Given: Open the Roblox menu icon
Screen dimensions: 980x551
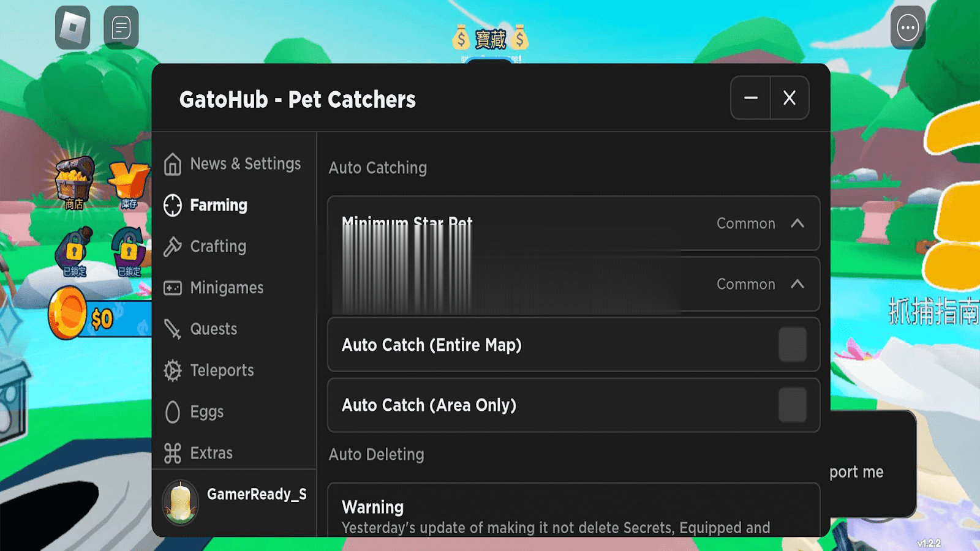Looking at the screenshot, I should point(72,28).
